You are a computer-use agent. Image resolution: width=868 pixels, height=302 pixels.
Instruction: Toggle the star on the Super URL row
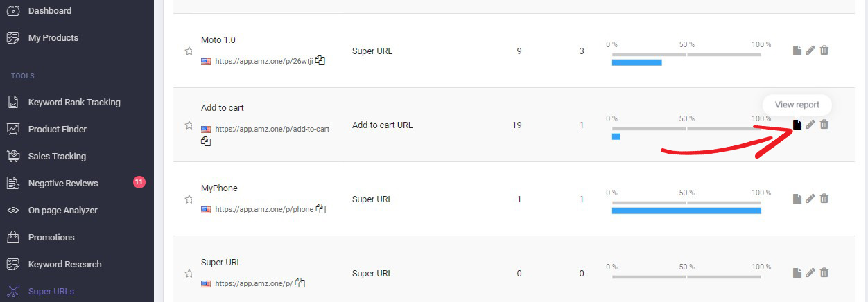tap(189, 274)
